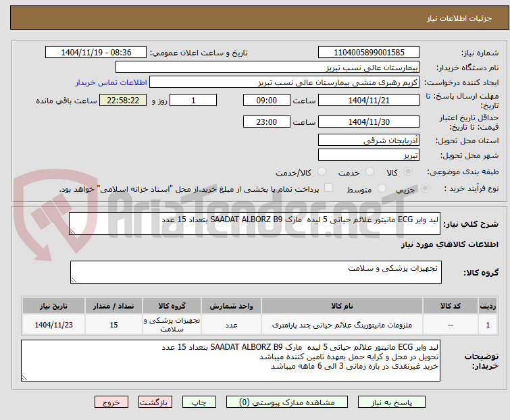The image size is (510, 420).
Task: Click the گروه کالا column header
Action: [x=172, y=306]
